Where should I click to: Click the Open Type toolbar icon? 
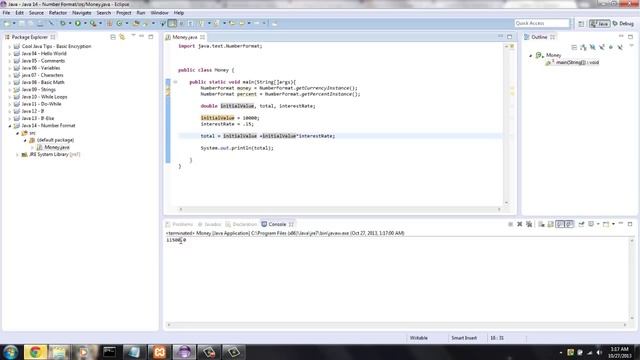(136, 24)
